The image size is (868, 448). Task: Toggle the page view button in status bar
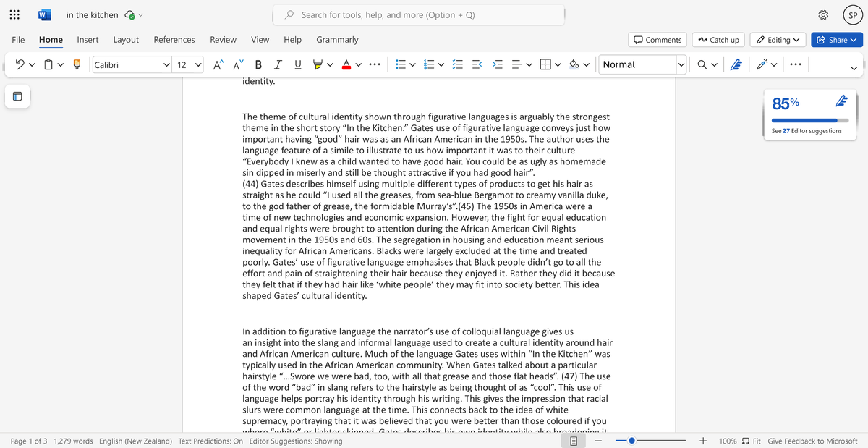574,441
